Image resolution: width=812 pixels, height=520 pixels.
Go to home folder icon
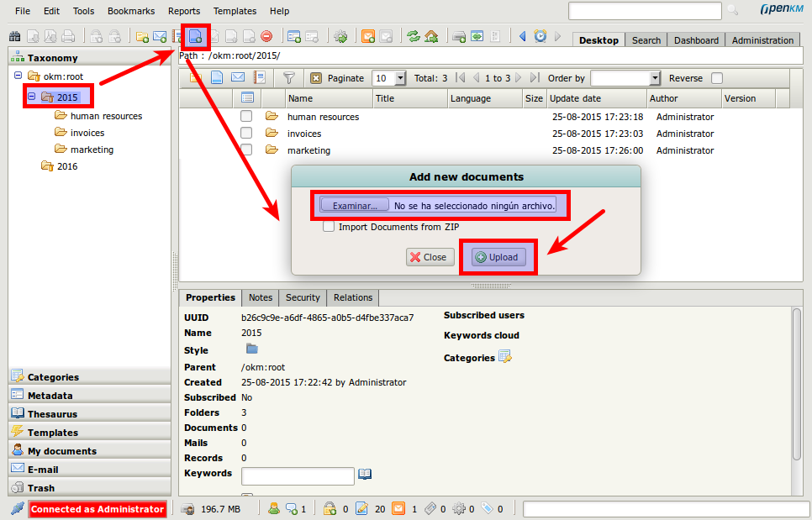click(431, 36)
